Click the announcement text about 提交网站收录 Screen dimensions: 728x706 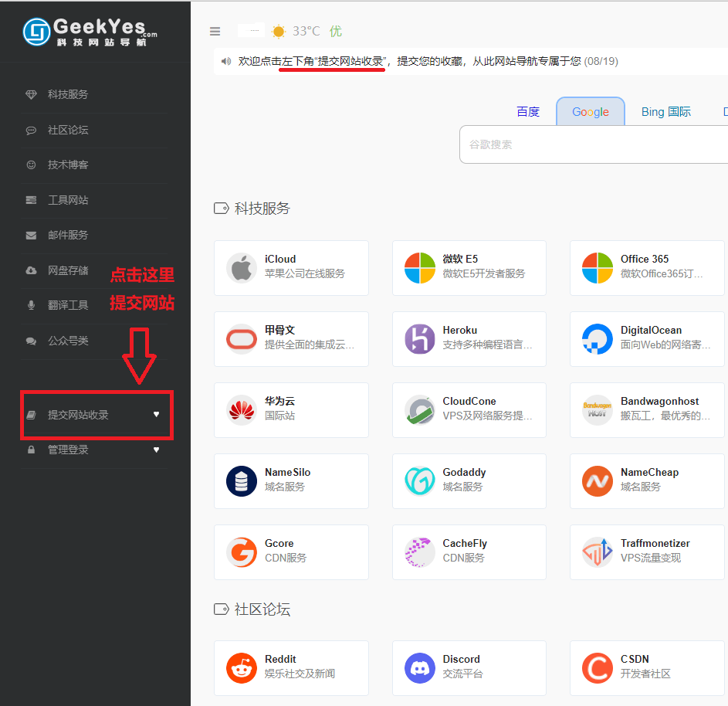(428, 61)
